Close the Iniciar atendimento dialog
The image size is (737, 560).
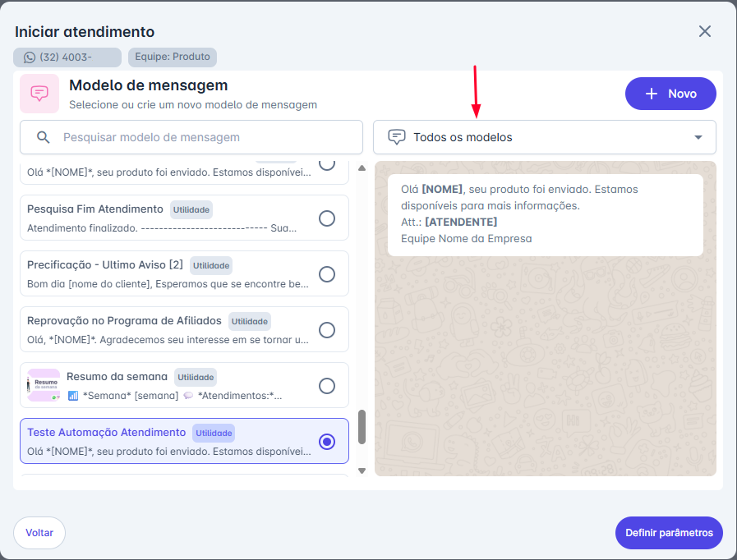click(x=704, y=31)
